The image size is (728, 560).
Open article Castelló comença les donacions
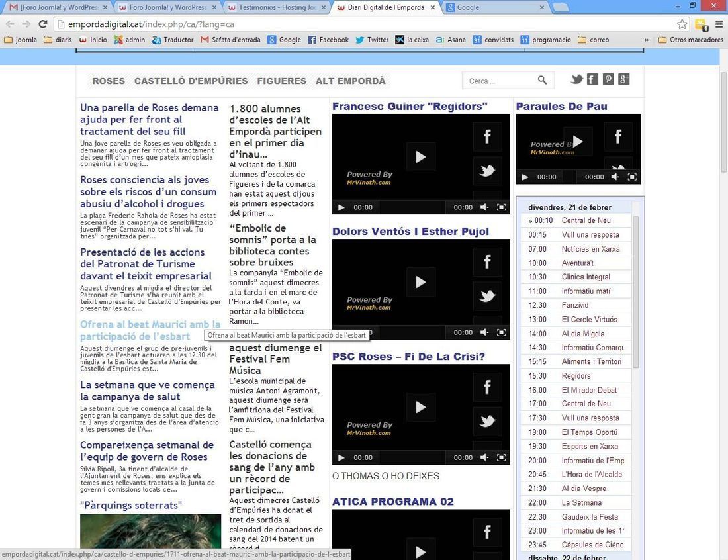click(273, 467)
